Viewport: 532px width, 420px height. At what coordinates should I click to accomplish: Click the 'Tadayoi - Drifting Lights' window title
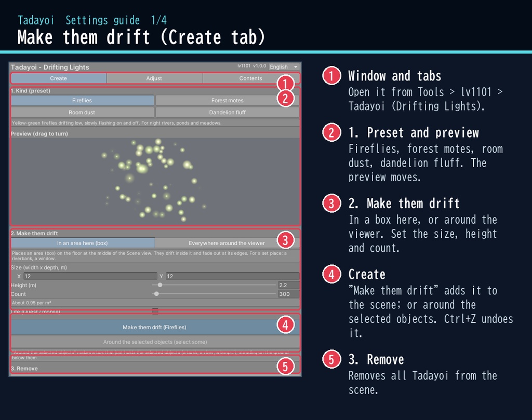(x=50, y=67)
